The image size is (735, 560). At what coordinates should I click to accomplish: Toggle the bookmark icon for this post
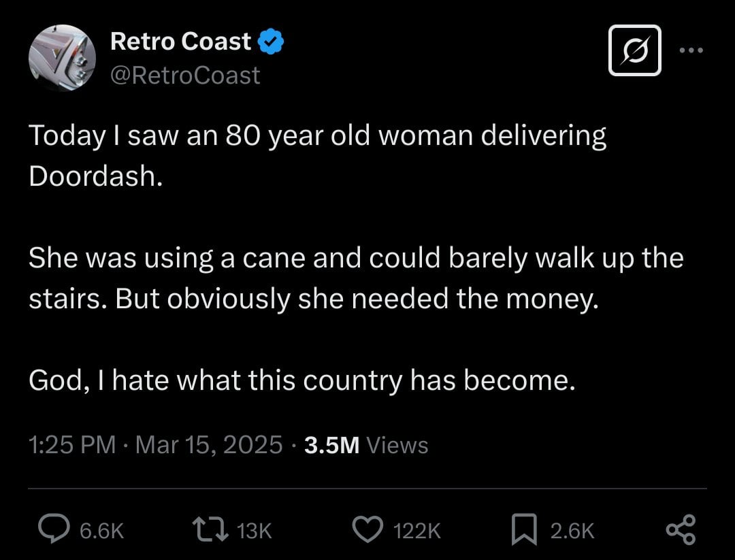coord(525,530)
